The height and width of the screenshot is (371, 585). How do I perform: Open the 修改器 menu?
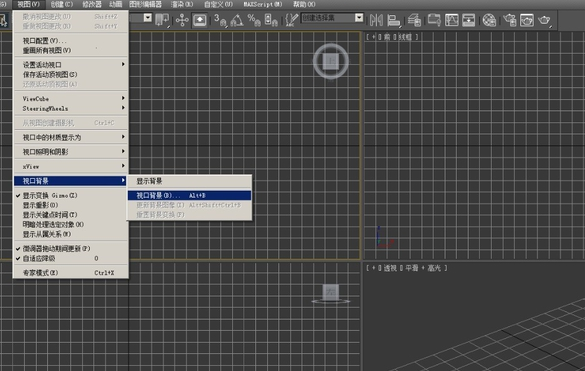92,4
